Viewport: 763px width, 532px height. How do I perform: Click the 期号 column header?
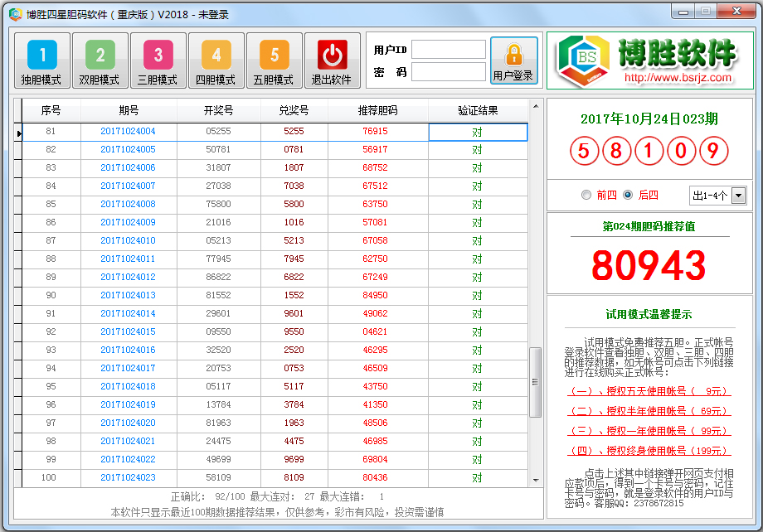pyautogui.click(x=129, y=110)
